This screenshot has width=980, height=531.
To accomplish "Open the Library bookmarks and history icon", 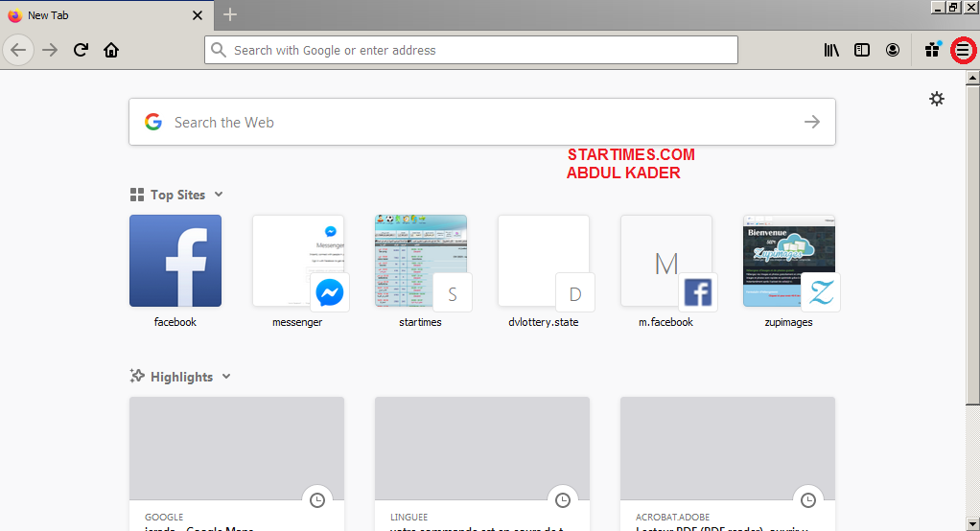I will coord(831,50).
